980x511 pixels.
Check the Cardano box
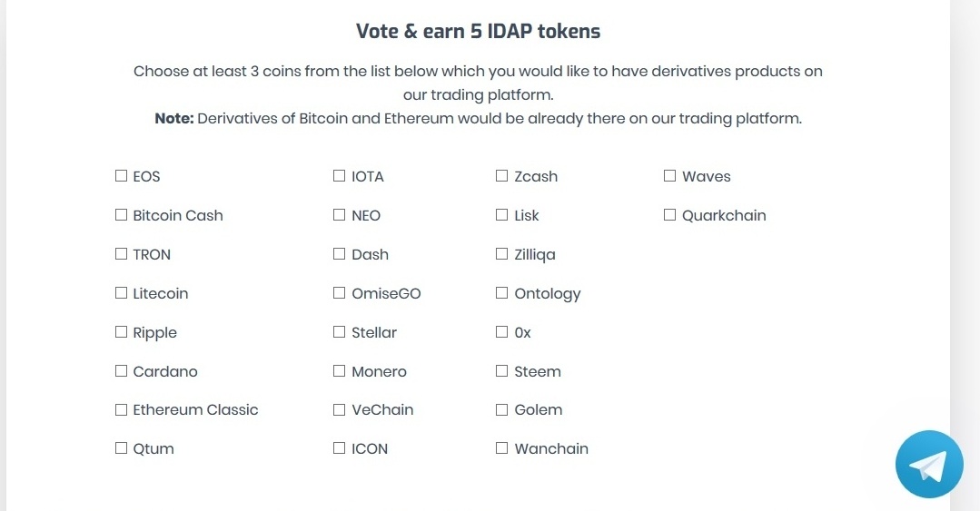pyautogui.click(x=121, y=371)
